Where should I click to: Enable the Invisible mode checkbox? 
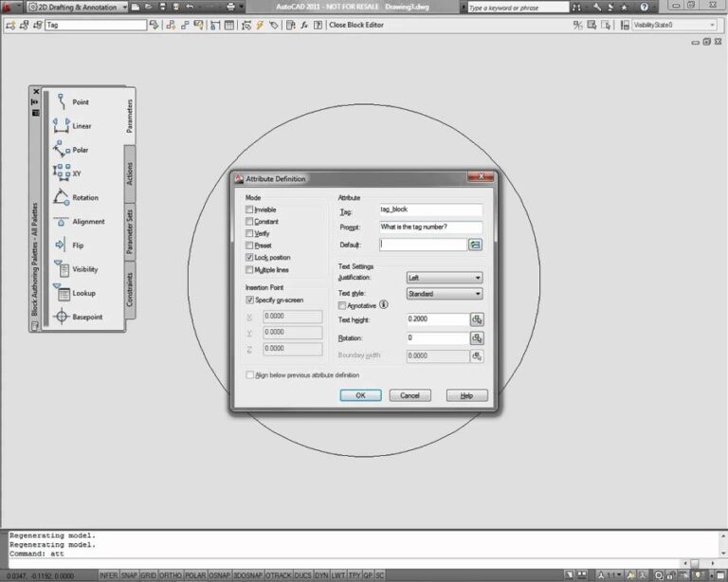(x=250, y=209)
